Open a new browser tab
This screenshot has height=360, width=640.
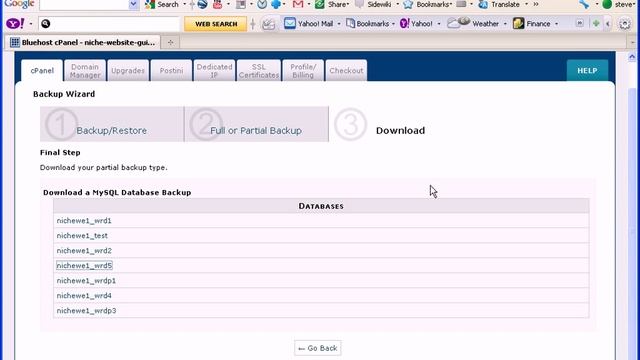(x=171, y=42)
